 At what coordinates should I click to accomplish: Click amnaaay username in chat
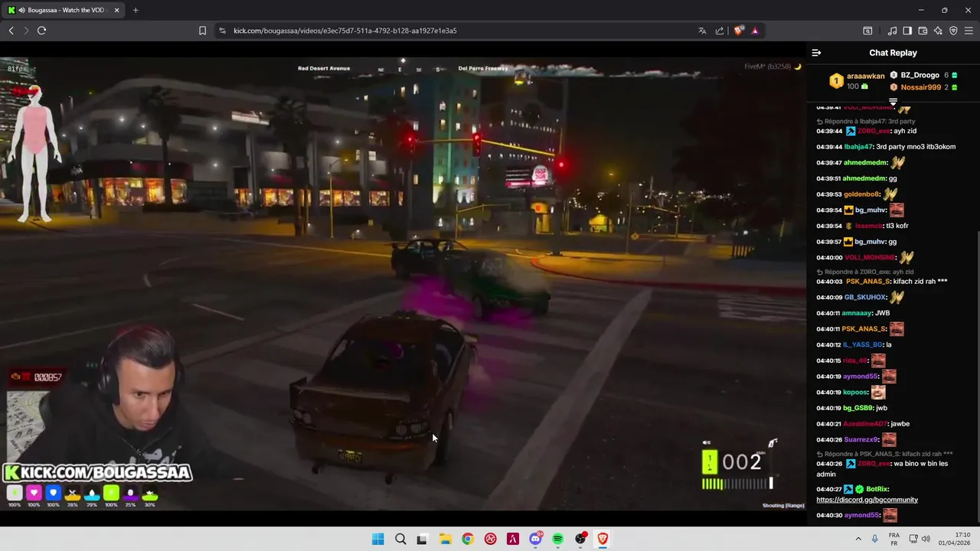click(857, 313)
